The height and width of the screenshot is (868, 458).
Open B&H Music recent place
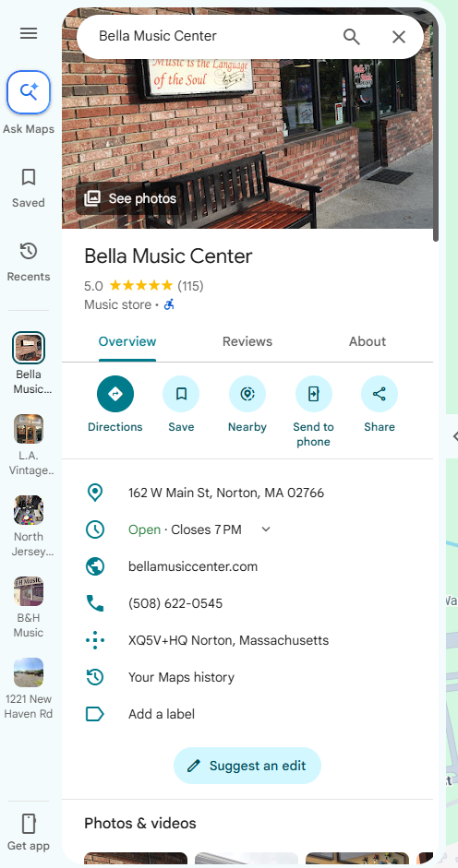point(29,592)
